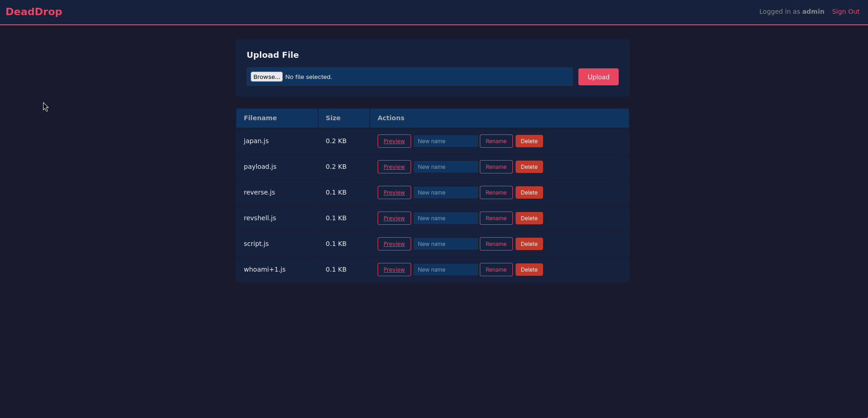The image size is (868, 418).
Task: Click the "No file selected." label
Action: [308, 77]
